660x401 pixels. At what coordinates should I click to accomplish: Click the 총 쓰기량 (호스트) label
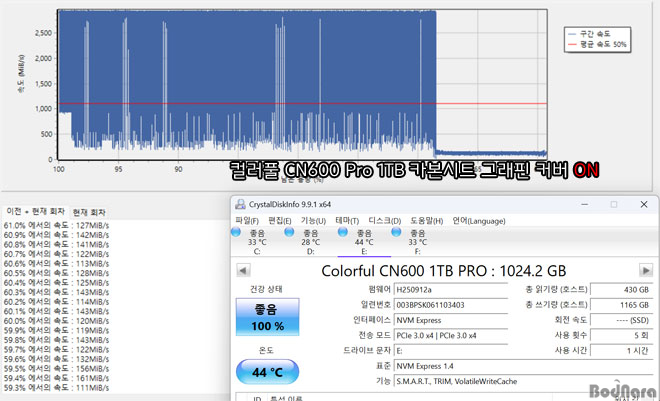click(556, 305)
